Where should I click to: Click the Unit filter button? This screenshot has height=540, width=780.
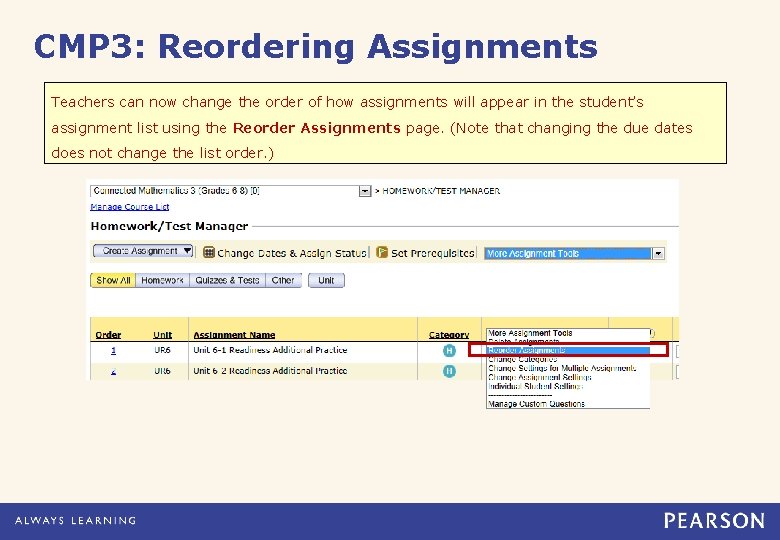point(326,280)
